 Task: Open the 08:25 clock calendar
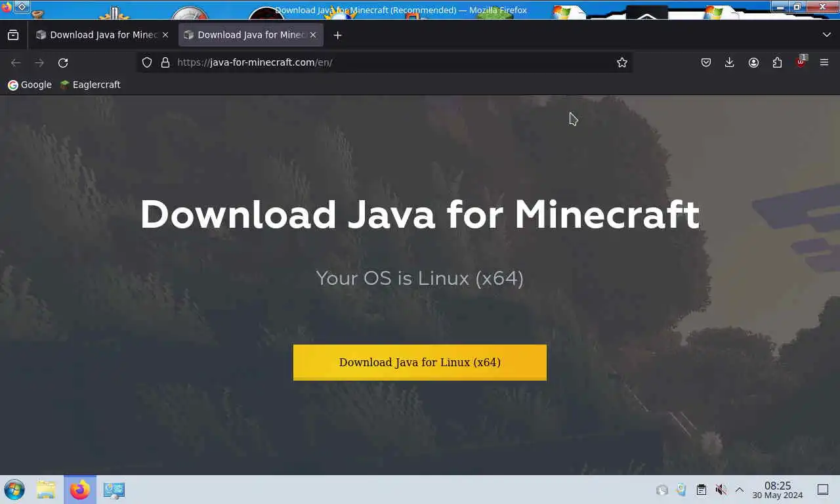[778, 490]
